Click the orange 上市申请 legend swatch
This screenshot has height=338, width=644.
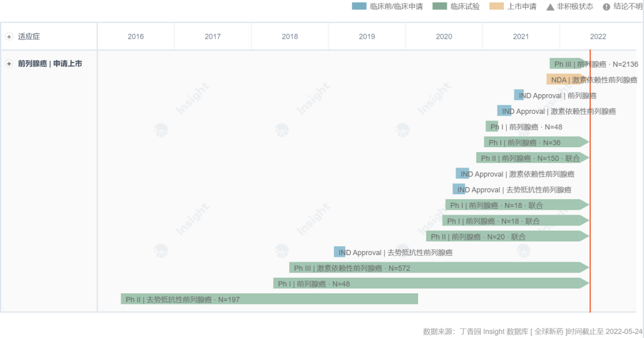click(496, 7)
